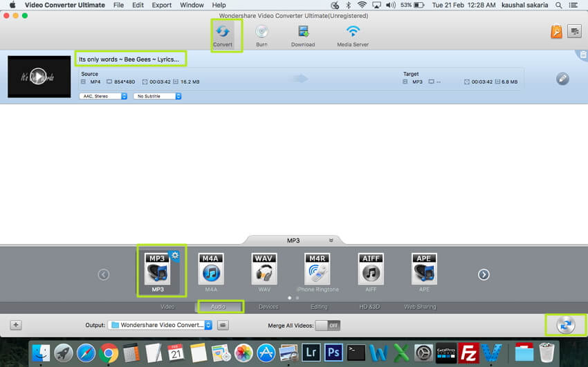Select the WAV output format
Image resolution: width=588 pixels, height=367 pixels.
click(x=264, y=272)
